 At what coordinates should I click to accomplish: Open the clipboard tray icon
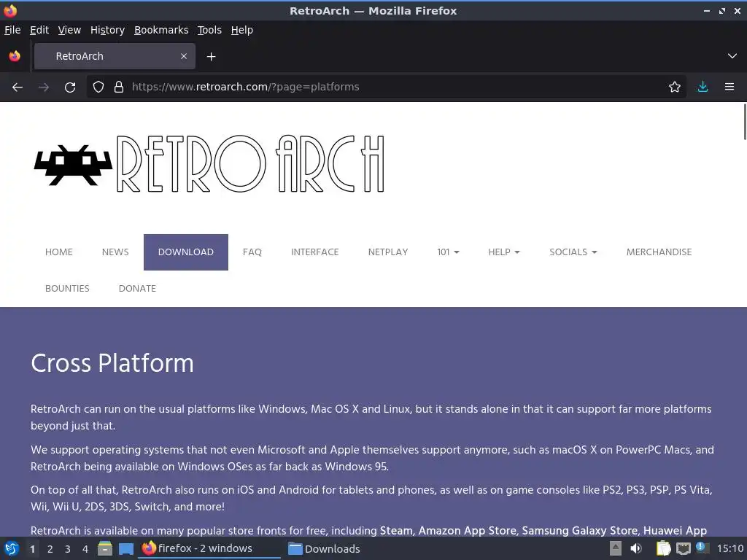tap(663, 548)
